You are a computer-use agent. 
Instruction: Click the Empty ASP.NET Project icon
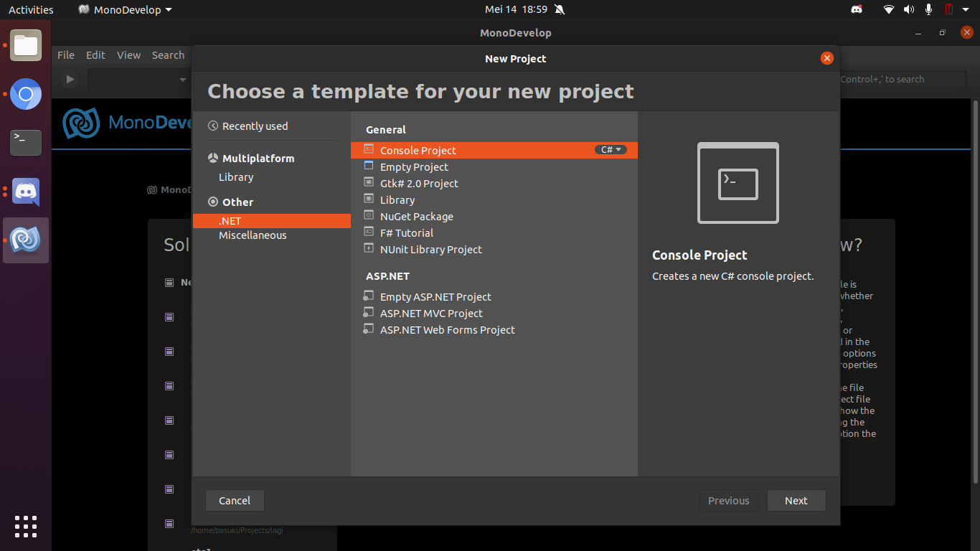(369, 296)
